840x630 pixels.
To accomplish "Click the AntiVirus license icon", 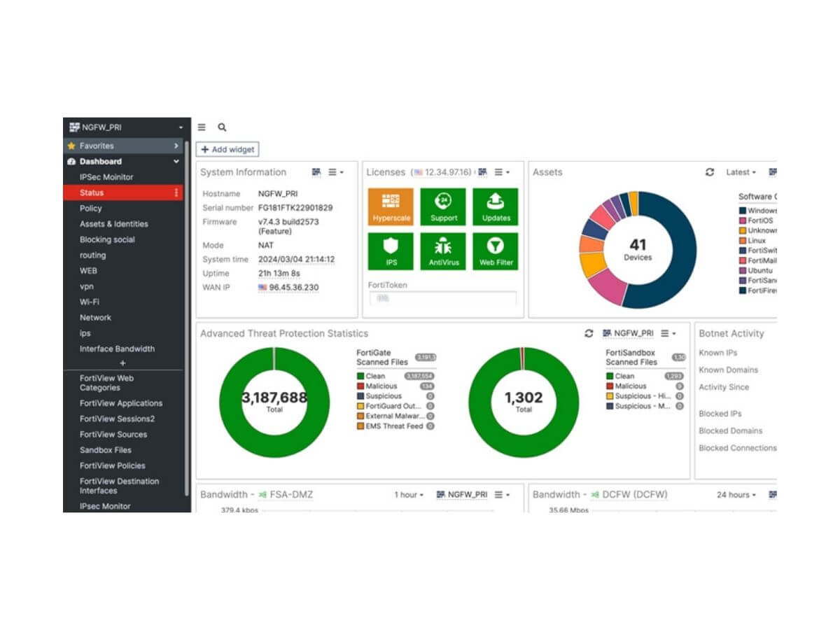I will point(444,251).
